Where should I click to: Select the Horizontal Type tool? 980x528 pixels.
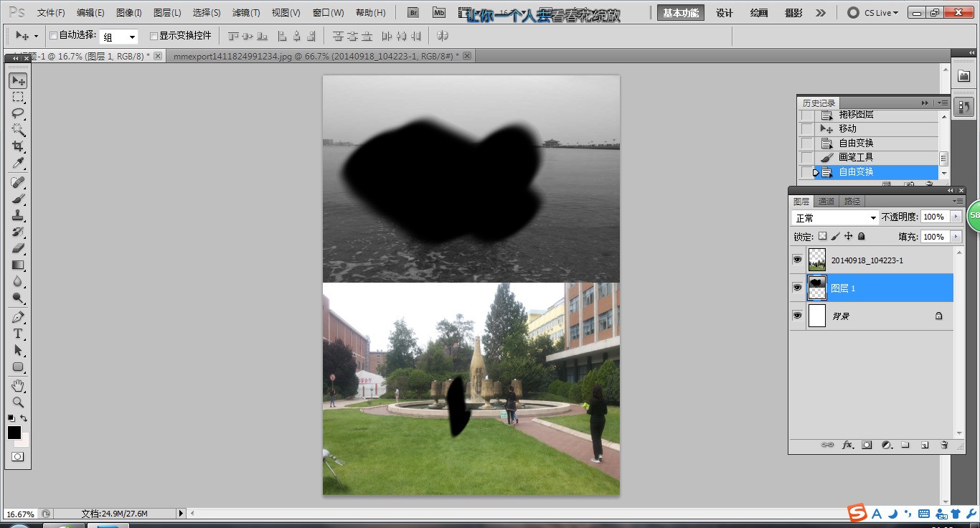click(x=18, y=334)
